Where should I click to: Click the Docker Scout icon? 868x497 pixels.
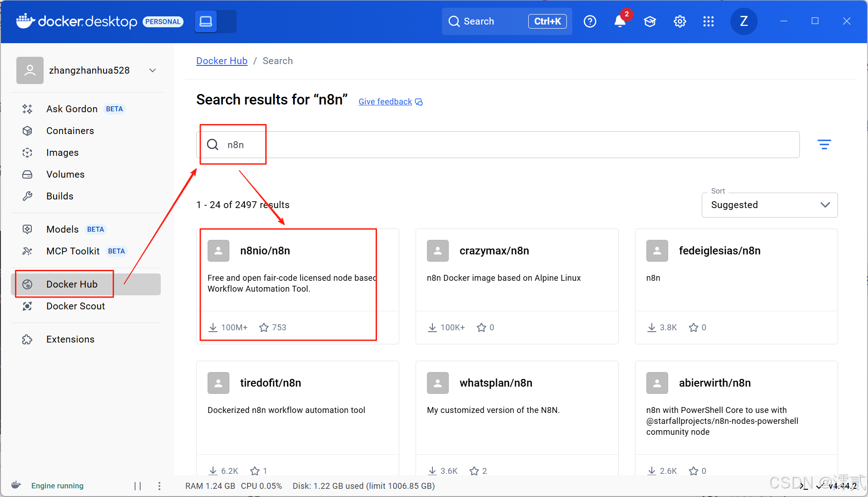[x=27, y=306]
